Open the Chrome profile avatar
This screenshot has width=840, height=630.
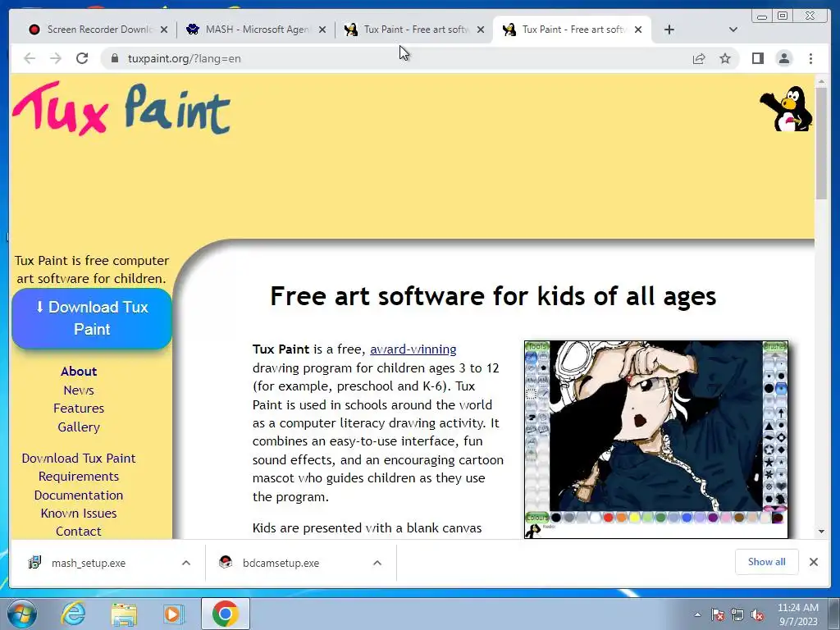point(783,58)
